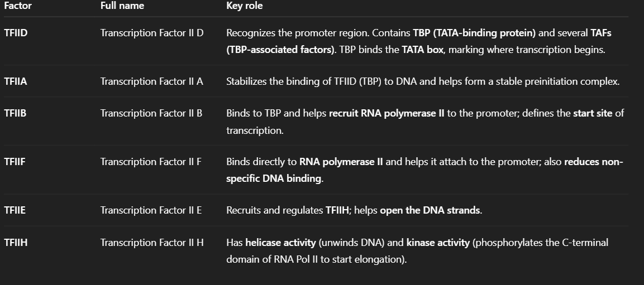Screen dimensions: 644x285
Task: Click Transcription Factor II D text
Action: [x=152, y=33]
